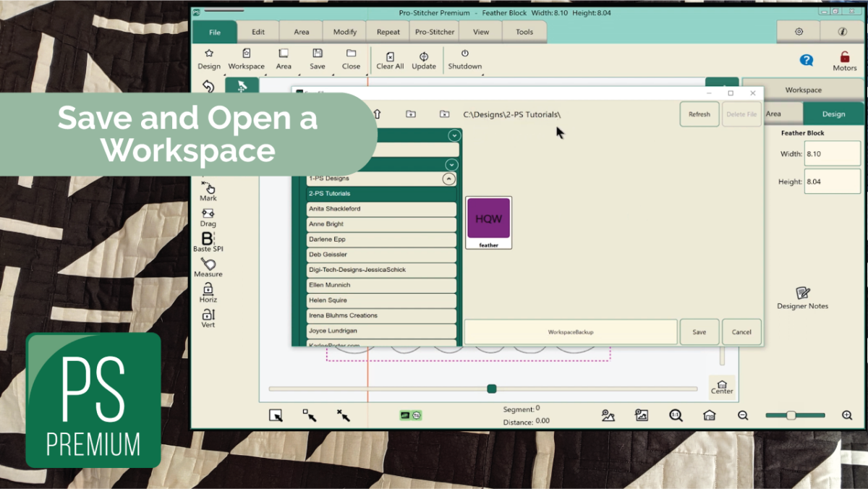Viewport: 868px width, 489px height.
Task: Cancel the save workspace dialog
Action: [x=741, y=332]
